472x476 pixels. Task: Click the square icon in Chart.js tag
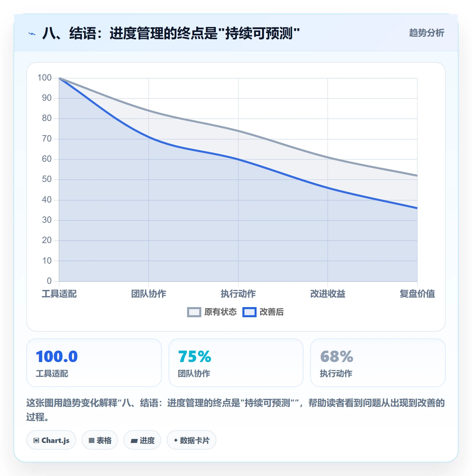coord(36,441)
